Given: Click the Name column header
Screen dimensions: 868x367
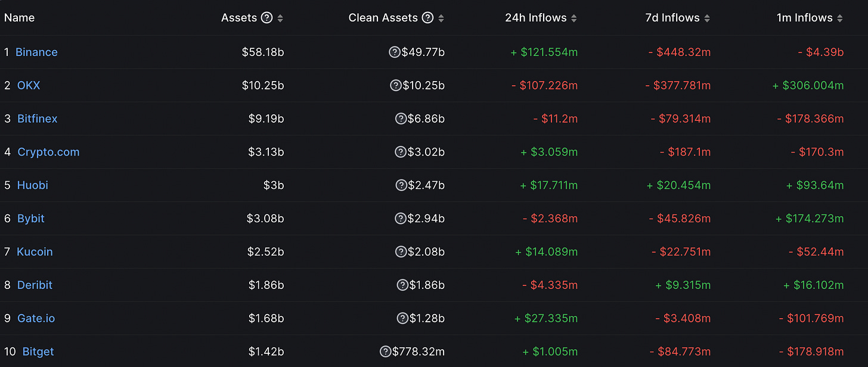Looking at the screenshot, I should 20,18.
